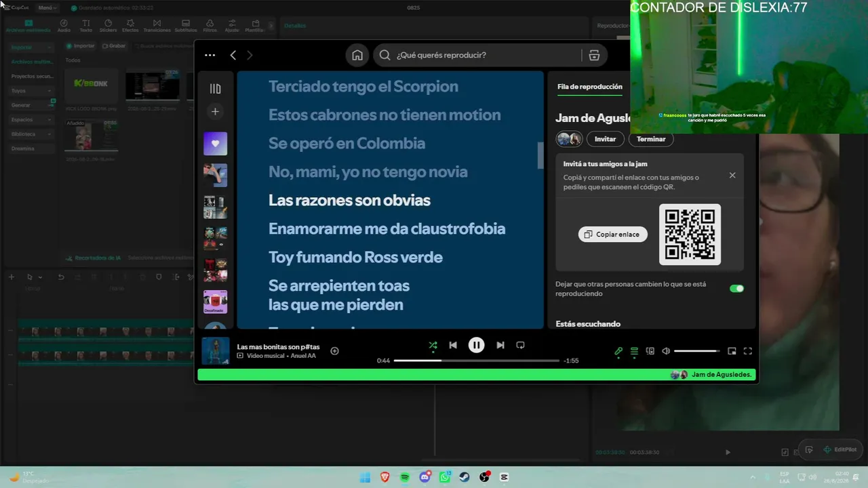This screenshot has width=868, height=488.
Task: Toggle shuffle playback
Action: [433, 345]
